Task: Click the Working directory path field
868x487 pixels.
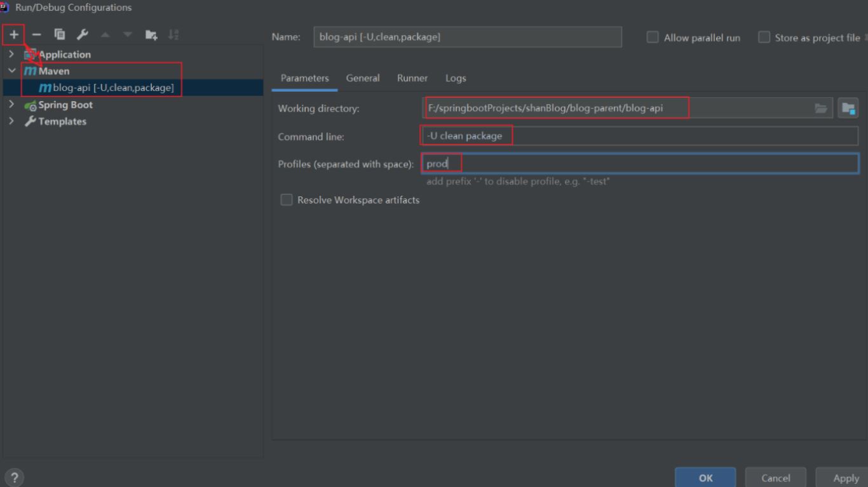Action: click(627, 108)
